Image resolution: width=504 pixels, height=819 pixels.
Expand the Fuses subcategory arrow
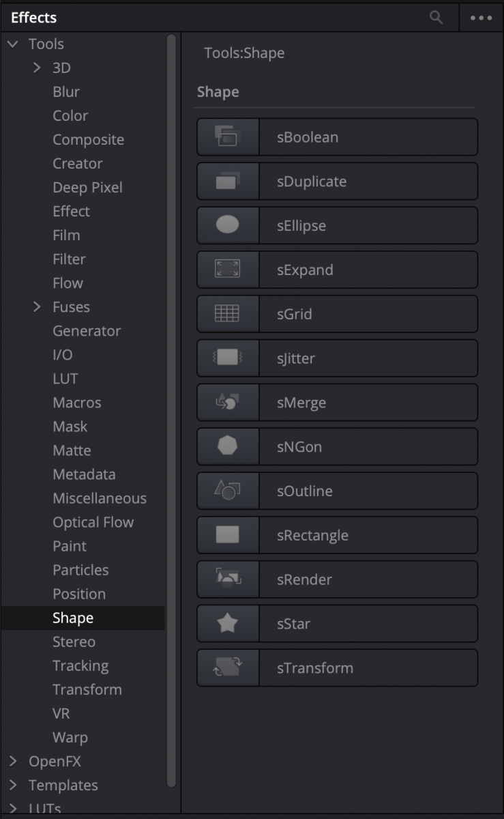pos(38,307)
